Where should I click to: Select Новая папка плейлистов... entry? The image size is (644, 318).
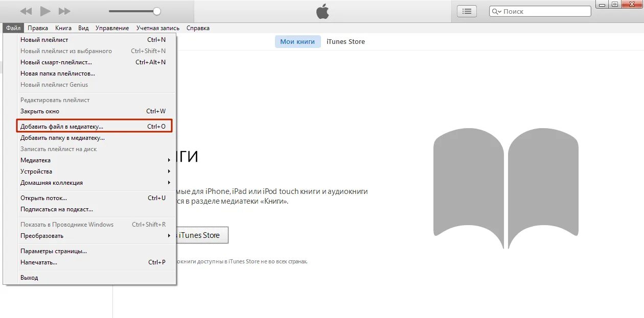click(96, 74)
